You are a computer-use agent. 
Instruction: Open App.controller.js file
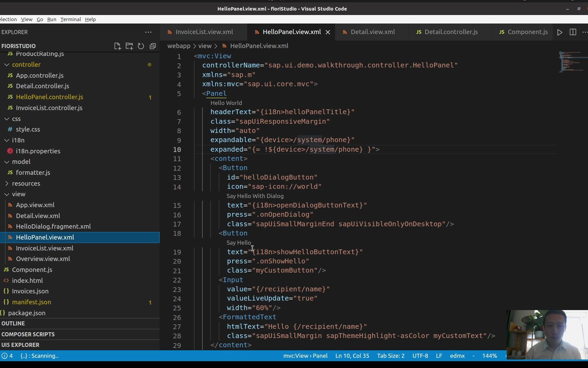(x=39, y=76)
